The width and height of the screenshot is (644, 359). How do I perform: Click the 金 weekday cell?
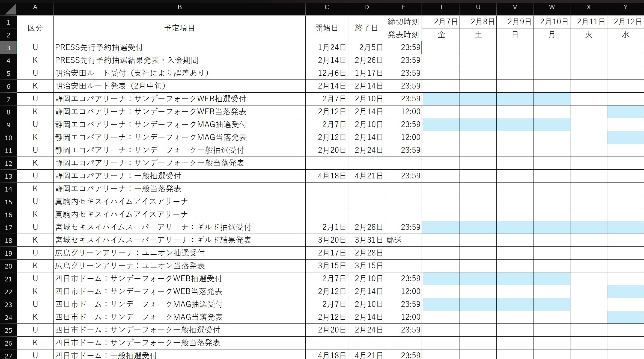point(441,35)
